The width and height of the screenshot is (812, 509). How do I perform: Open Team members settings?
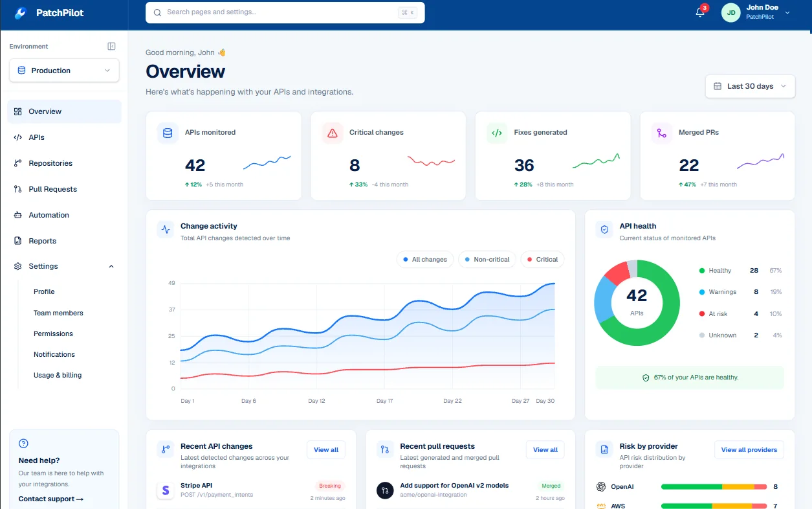58,313
